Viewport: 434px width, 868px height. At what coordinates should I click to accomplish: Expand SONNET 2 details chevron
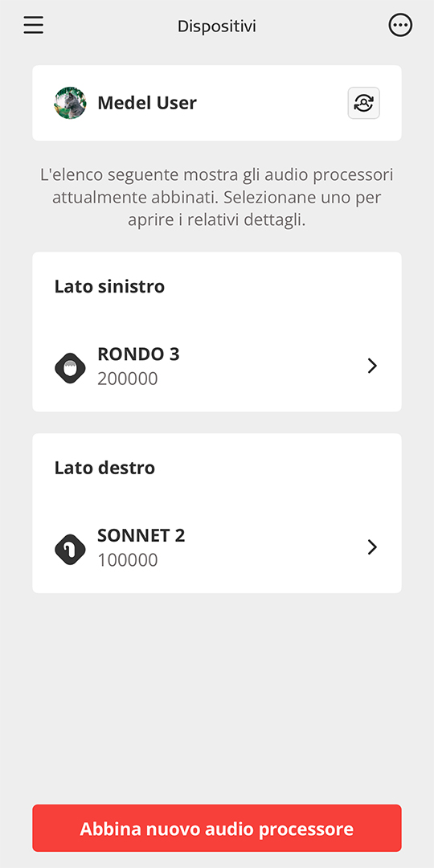click(x=372, y=547)
